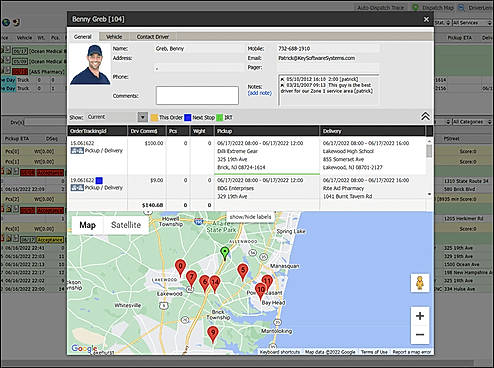494x368 pixels.
Task: Switch map to Satellite view
Action: click(126, 225)
